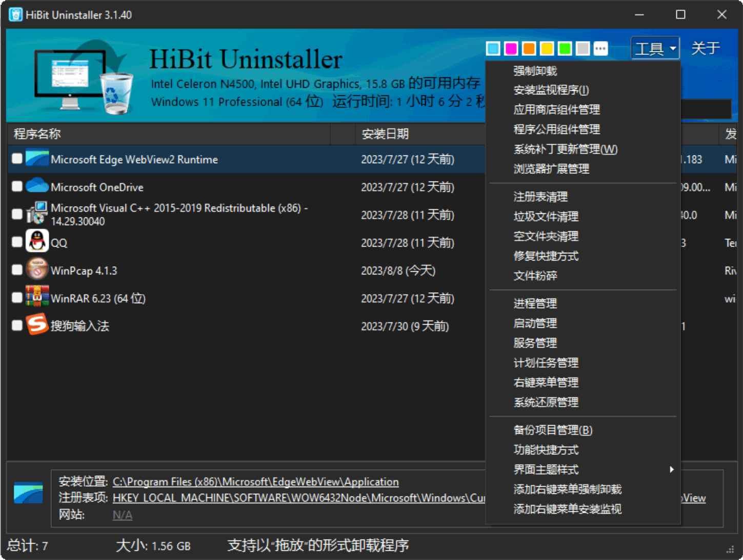Tick the QQ checkbox
This screenshot has height=560, width=743.
pos(17,242)
